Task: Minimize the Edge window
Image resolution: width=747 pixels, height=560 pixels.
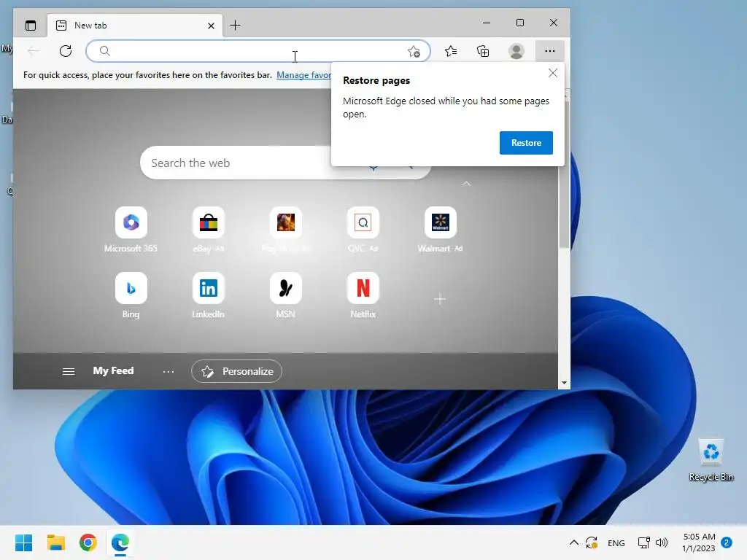Action: [487, 23]
